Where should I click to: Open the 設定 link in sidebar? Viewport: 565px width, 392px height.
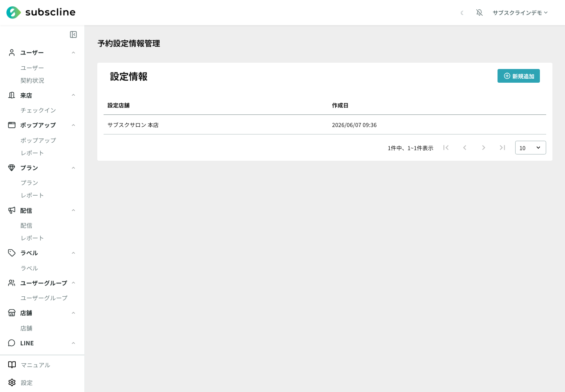pos(27,383)
